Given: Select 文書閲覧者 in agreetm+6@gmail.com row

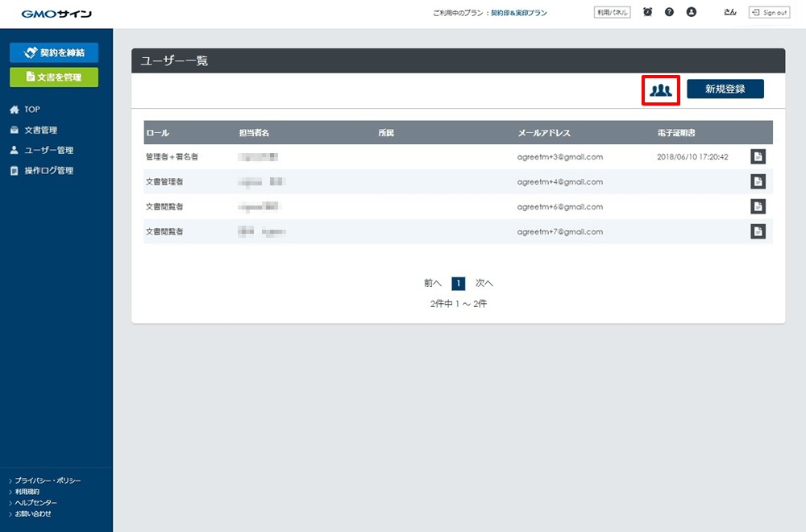Looking at the screenshot, I should pos(164,206).
